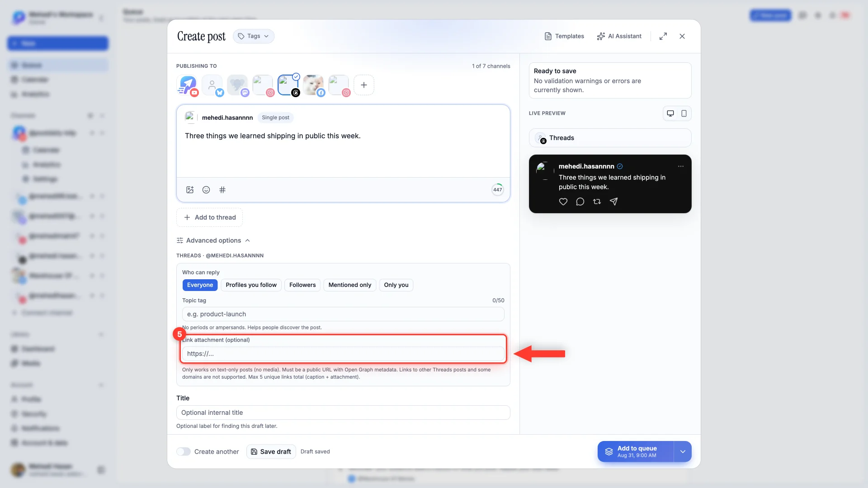Focus the Link attachment URL field
The image size is (868, 488).
click(x=343, y=354)
